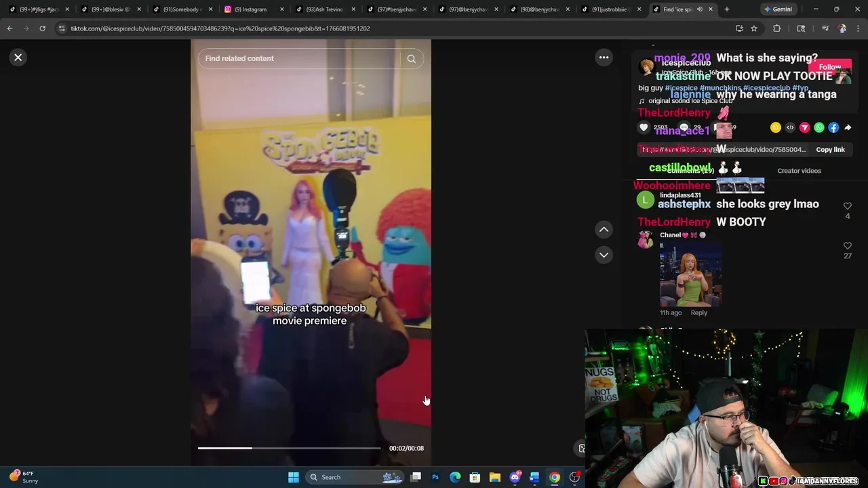Reply to Chanel's comment
Screen dimensions: 868x488
pos(698,312)
